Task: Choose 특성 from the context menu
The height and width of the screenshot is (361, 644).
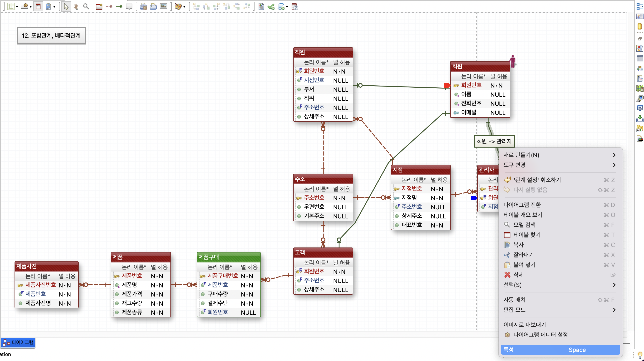Action: click(x=560, y=350)
